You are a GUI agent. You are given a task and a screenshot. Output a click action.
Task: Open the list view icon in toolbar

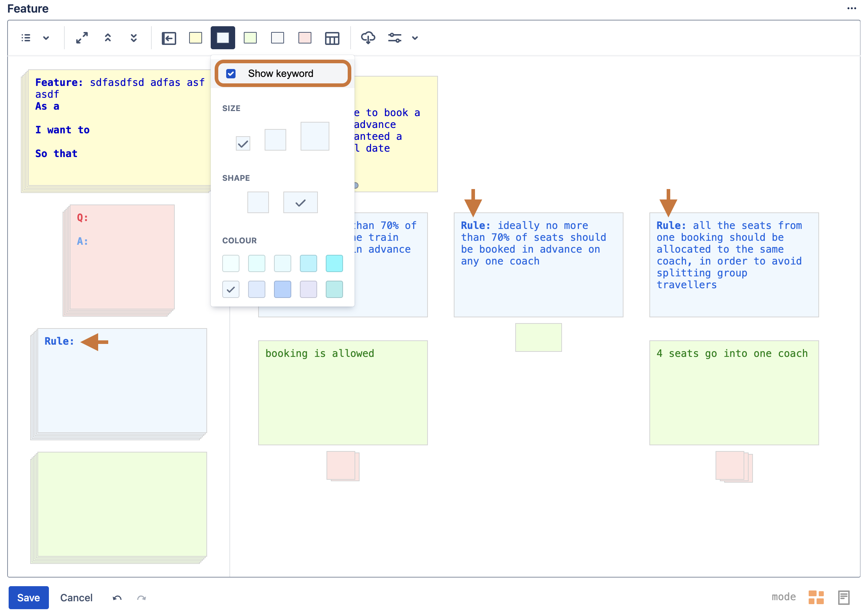26,38
